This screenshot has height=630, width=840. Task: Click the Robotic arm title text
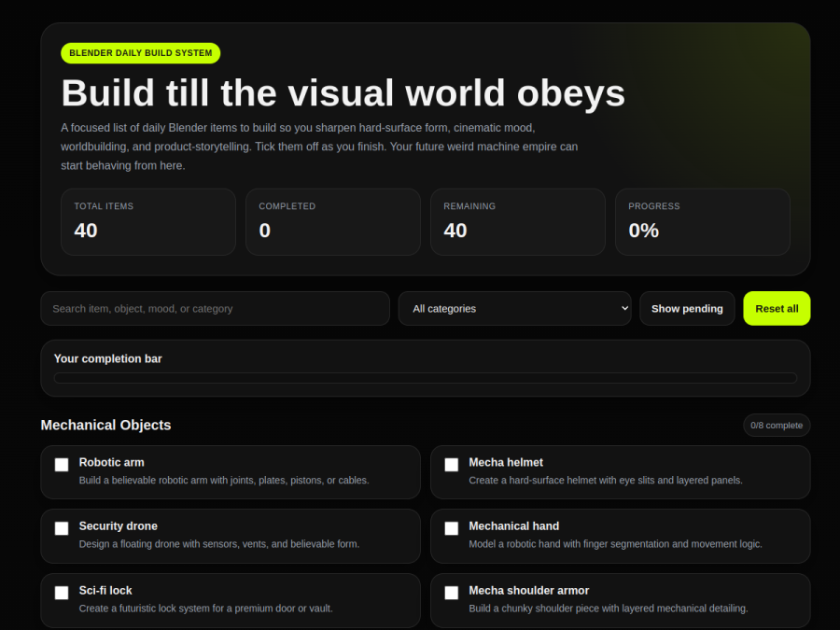111,462
